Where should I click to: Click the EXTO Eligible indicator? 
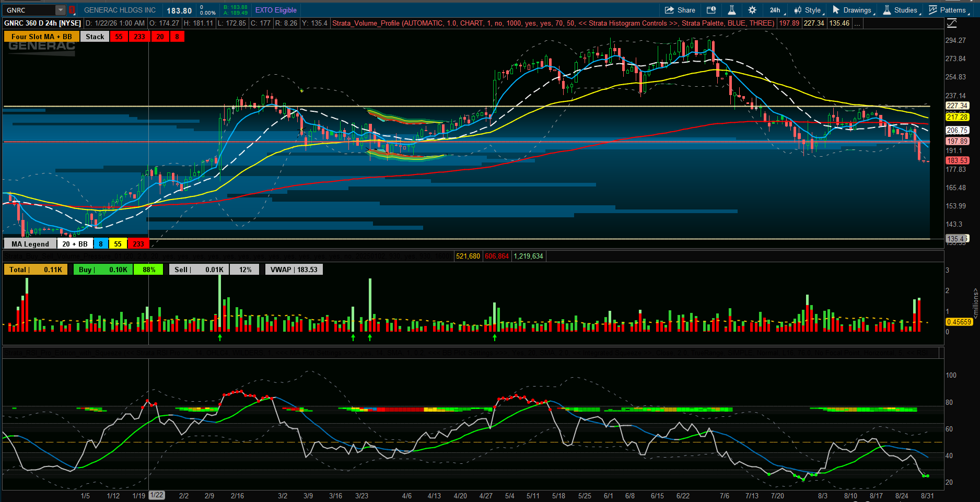pyautogui.click(x=276, y=10)
